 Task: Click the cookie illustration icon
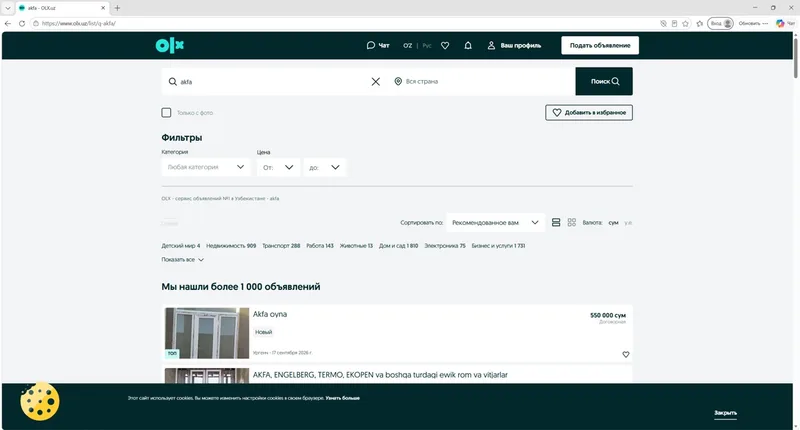point(40,401)
